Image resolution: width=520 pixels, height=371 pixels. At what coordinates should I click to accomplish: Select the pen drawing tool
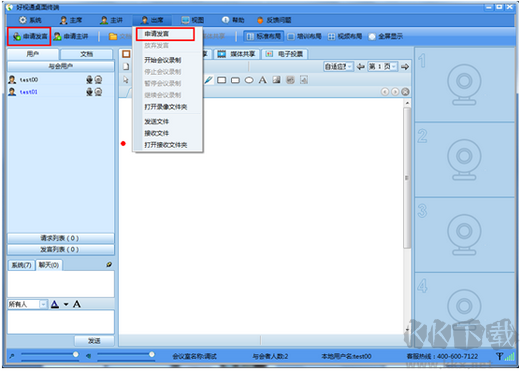(x=208, y=80)
